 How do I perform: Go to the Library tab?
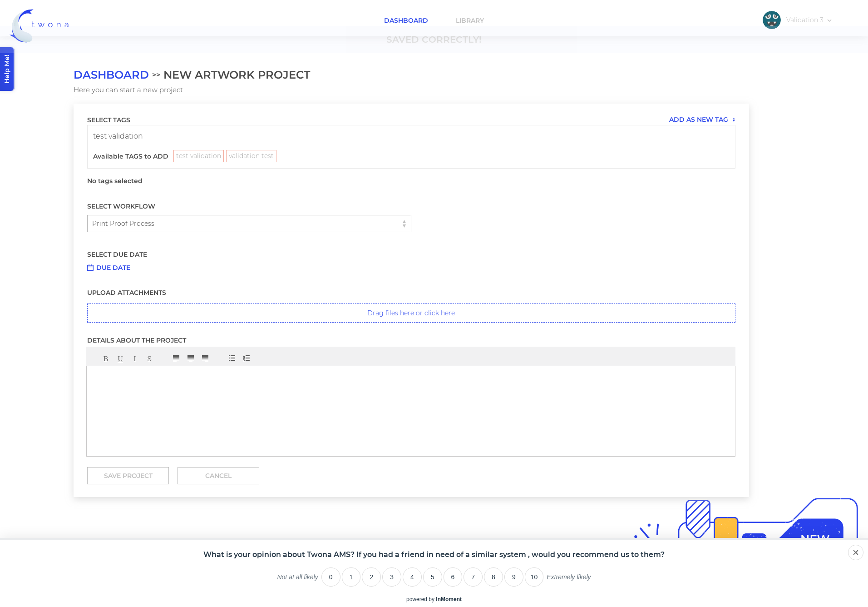(470, 20)
